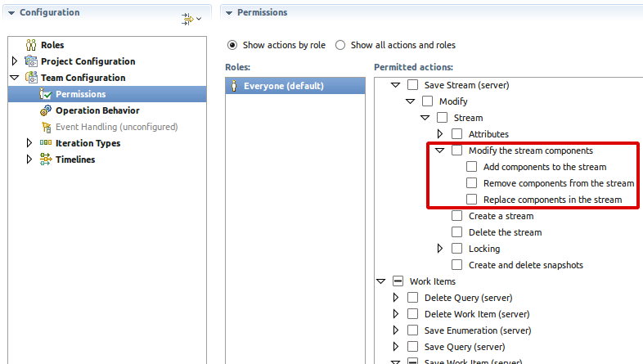Image resolution: width=643 pixels, height=364 pixels.
Task: Collapse Modify the stream components
Action: tap(440, 151)
